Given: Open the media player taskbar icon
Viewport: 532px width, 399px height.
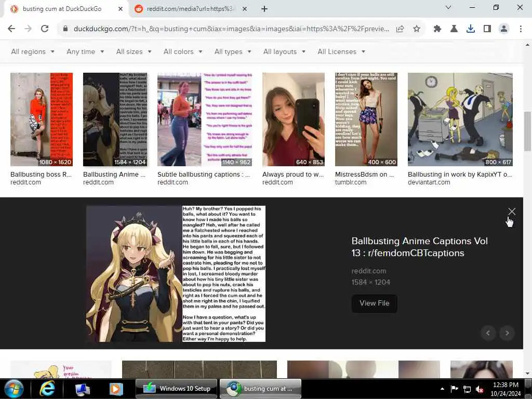Looking at the screenshot, I should (x=116, y=389).
